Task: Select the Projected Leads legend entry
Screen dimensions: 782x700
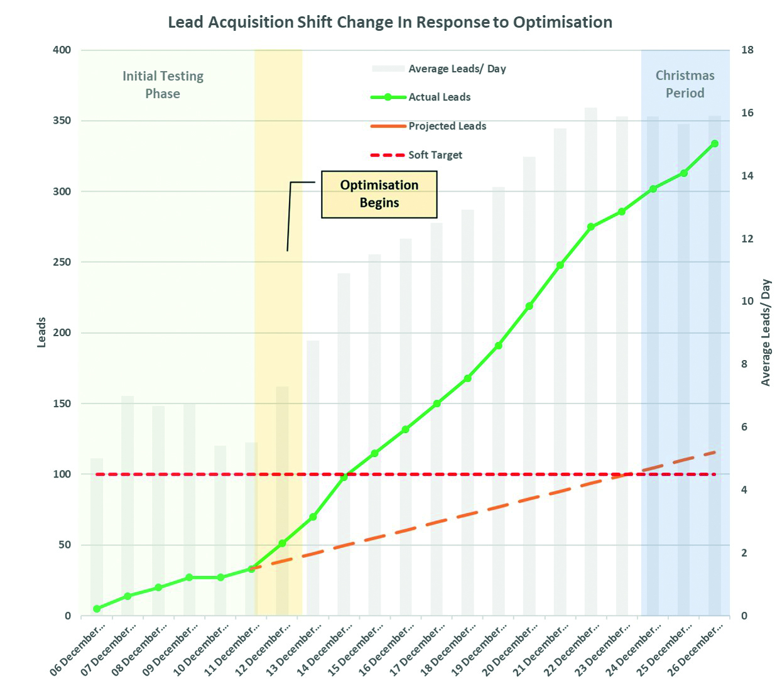Action: (x=428, y=126)
